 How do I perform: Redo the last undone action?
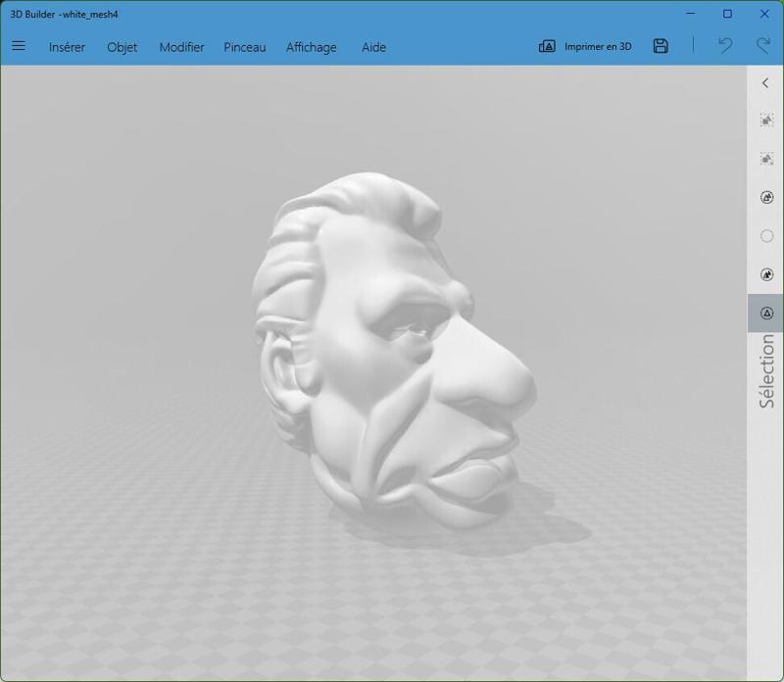763,46
